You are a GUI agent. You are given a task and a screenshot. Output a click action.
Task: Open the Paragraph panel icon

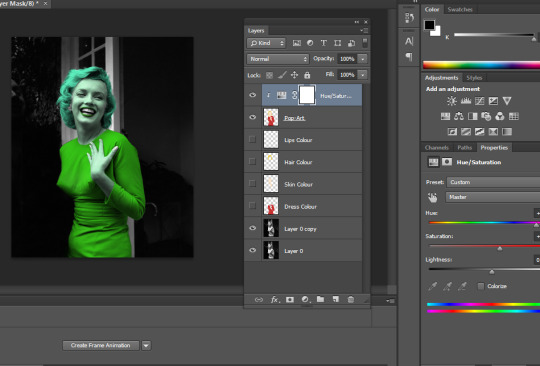tap(409, 56)
